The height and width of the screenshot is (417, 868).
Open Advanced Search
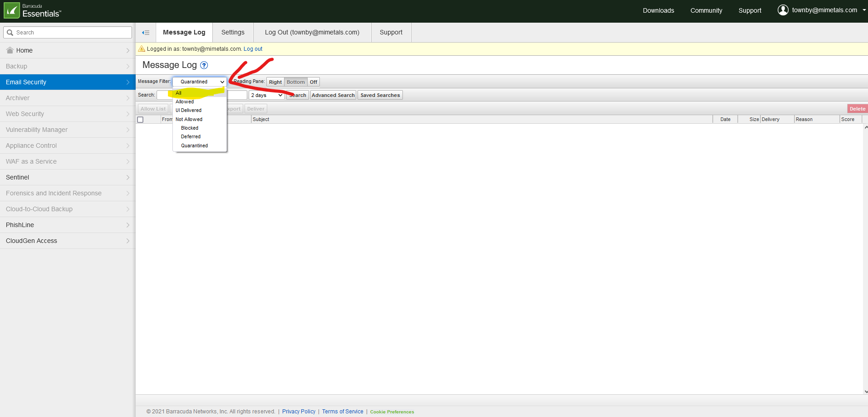(333, 95)
